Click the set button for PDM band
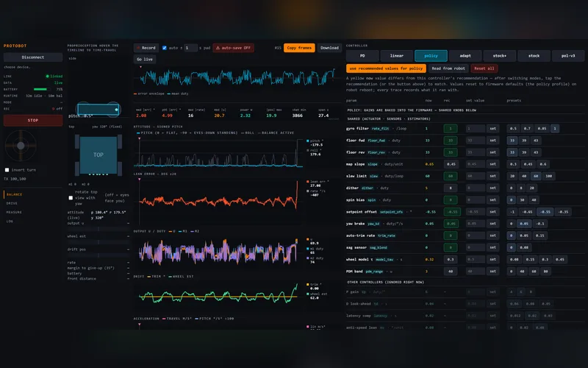 [492, 271]
